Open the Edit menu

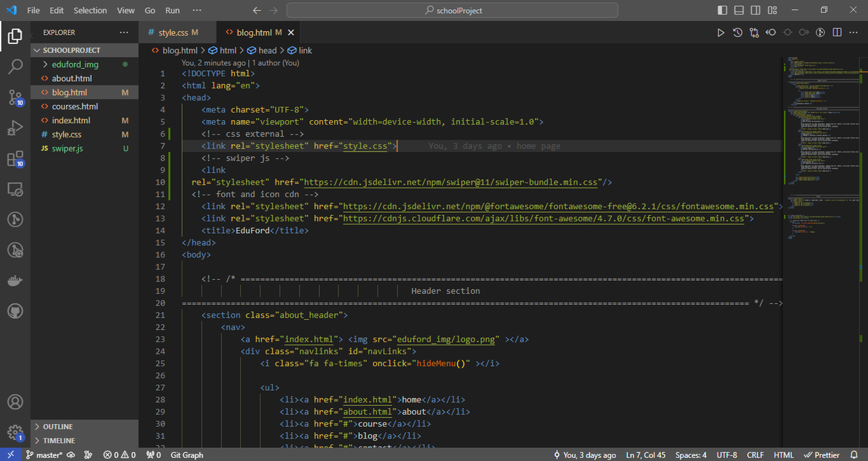tap(57, 10)
